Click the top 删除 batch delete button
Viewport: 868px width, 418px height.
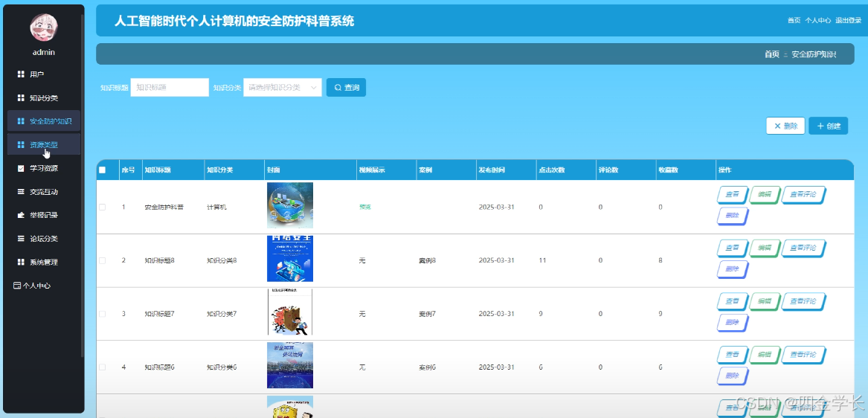click(x=785, y=126)
